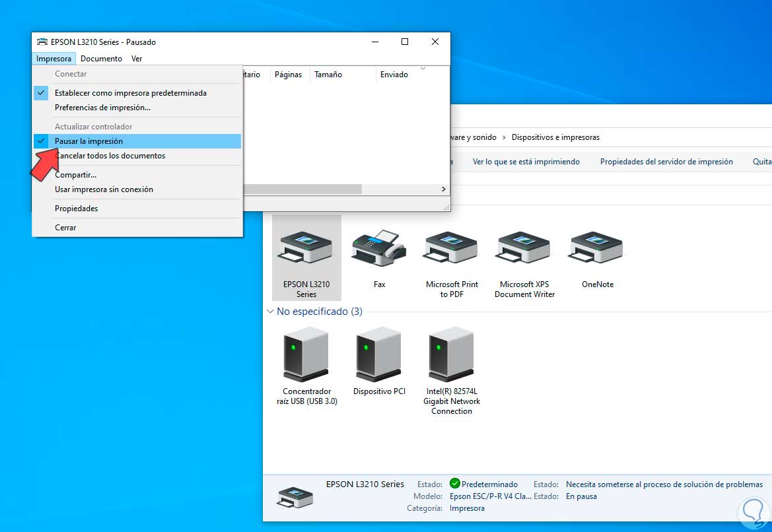Viewport: 772px width, 532px height.
Task: Open Preferencias de impresión
Action: coord(102,108)
